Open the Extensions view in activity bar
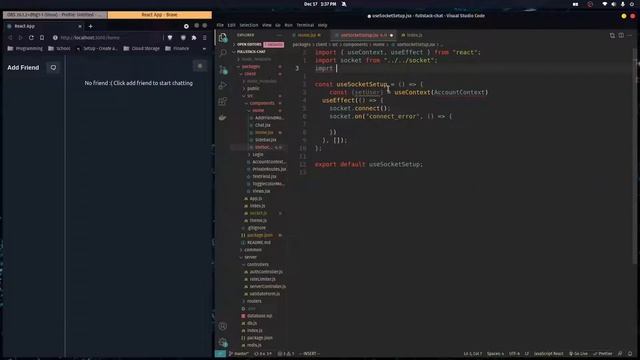 tap(222, 101)
